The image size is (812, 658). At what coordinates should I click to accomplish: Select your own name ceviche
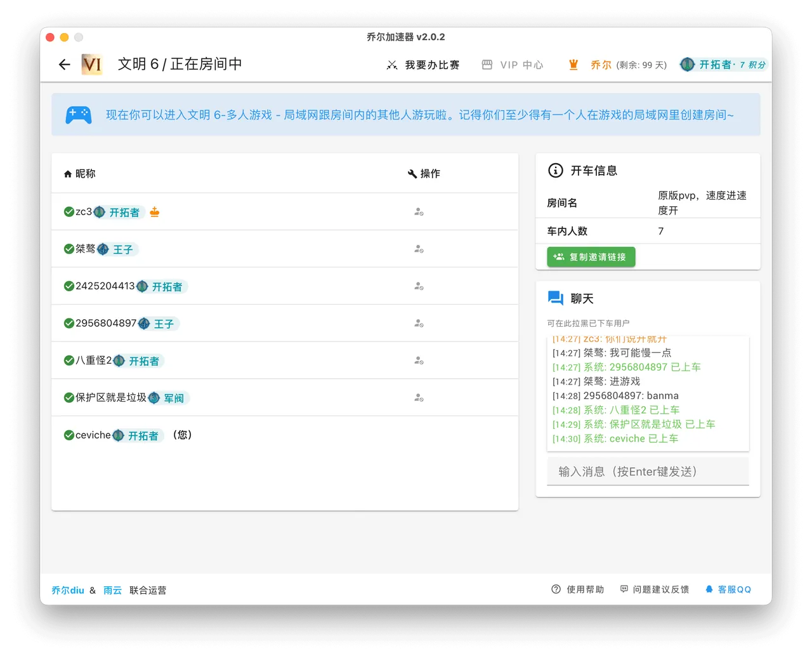coord(93,435)
